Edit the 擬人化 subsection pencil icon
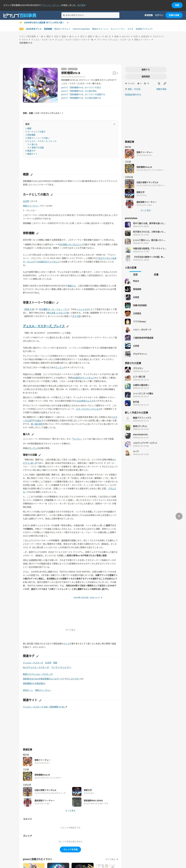The height and width of the screenshot is (868, 186). tap(33, 434)
